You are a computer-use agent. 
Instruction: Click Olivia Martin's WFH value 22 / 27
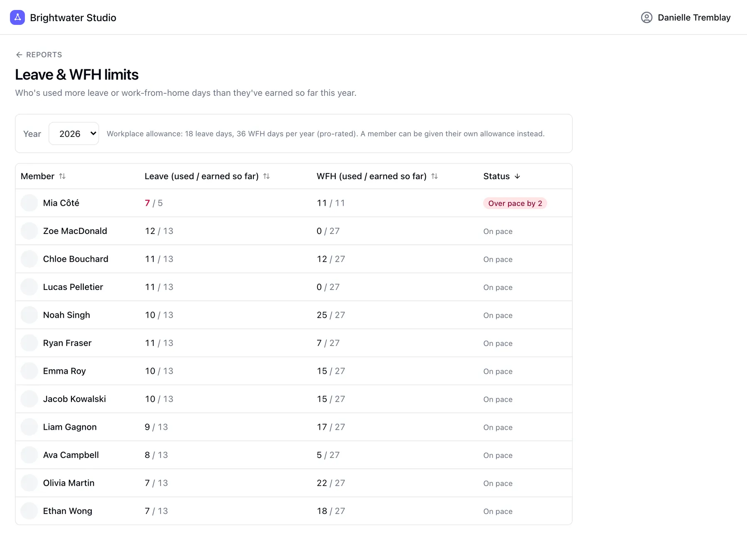(331, 483)
